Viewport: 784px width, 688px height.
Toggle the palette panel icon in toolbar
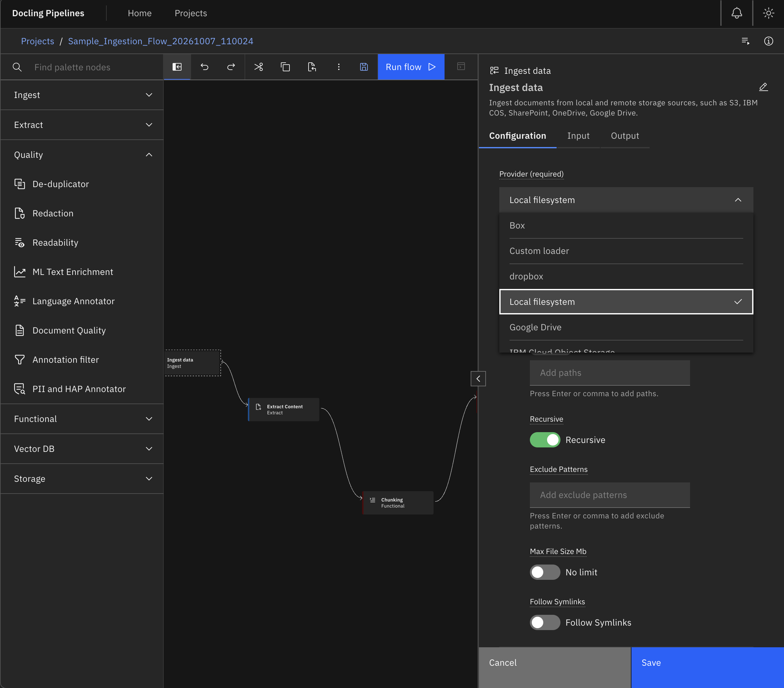pos(177,67)
